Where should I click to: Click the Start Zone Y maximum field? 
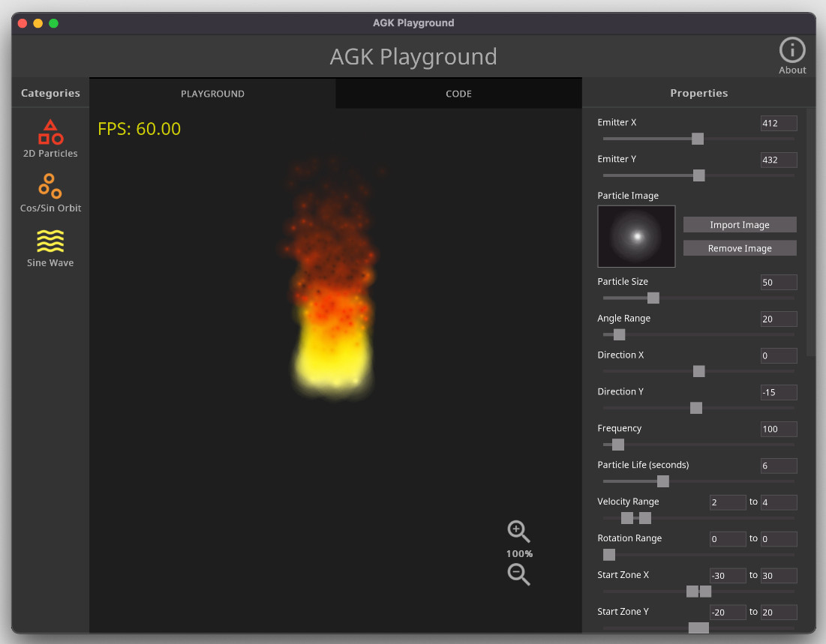click(778, 612)
